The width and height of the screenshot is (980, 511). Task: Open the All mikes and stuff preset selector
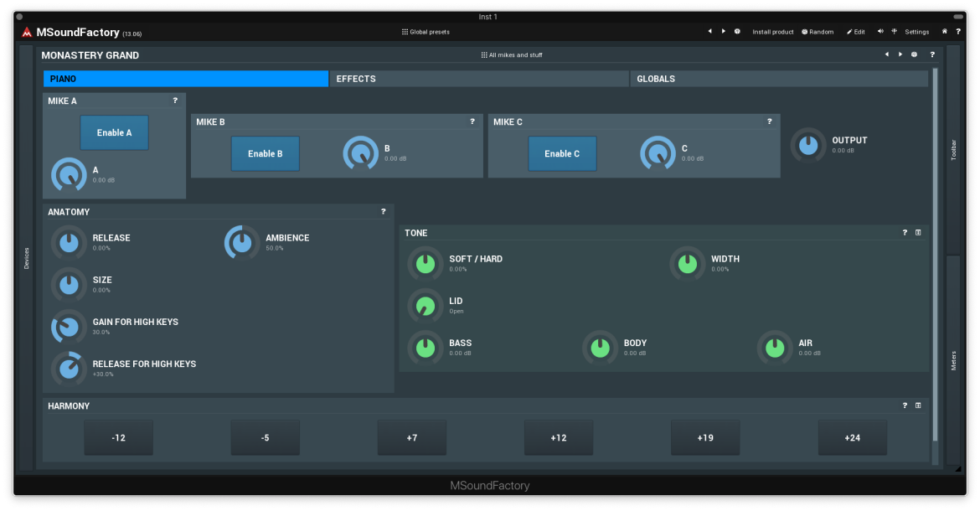click(512, 55)
